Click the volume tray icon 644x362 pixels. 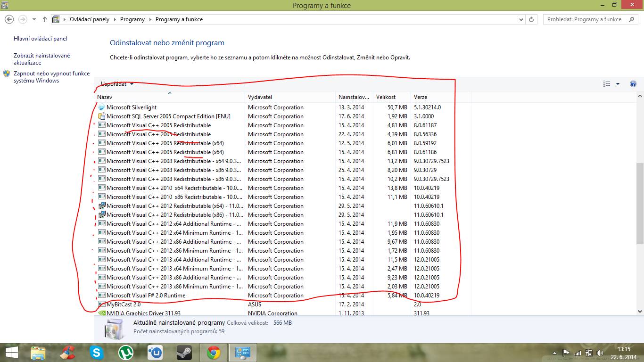pos(600,353)
